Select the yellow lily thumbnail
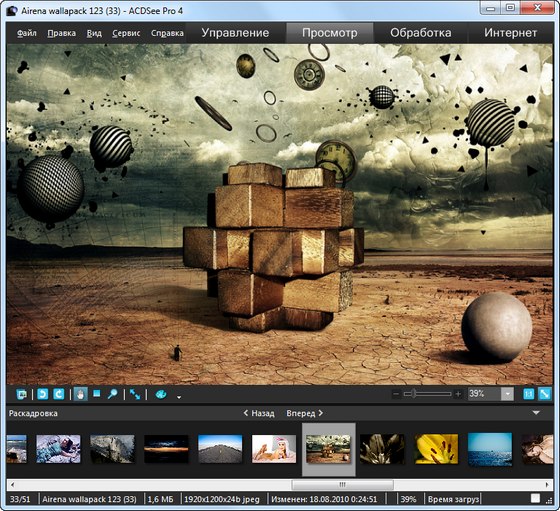This screenshot has height=511, width=560. tap(436, 449)
